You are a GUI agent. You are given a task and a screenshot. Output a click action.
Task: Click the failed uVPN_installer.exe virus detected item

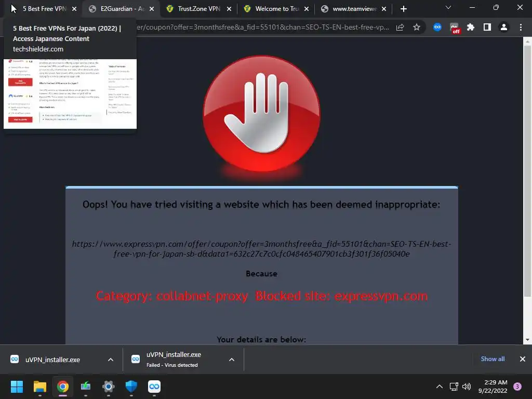tap(174, 360)
